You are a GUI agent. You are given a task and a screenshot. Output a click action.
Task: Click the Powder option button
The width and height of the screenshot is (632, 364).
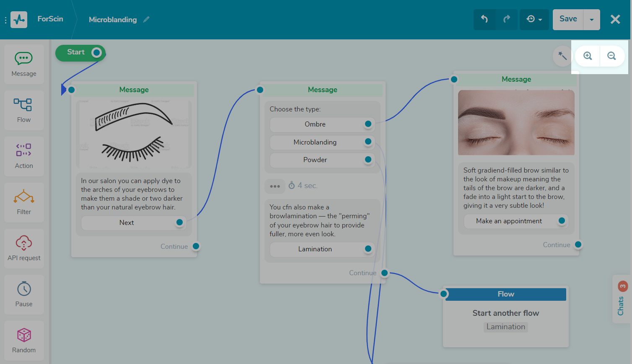point(315,160)
